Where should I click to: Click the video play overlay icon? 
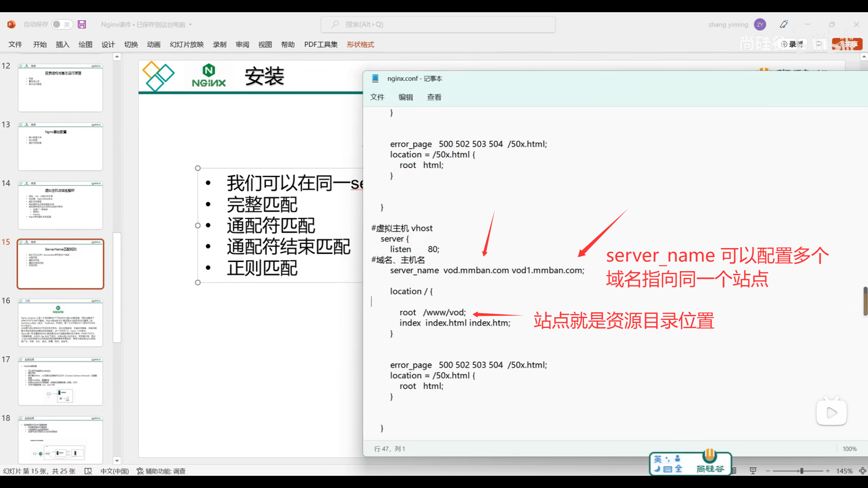831,413
